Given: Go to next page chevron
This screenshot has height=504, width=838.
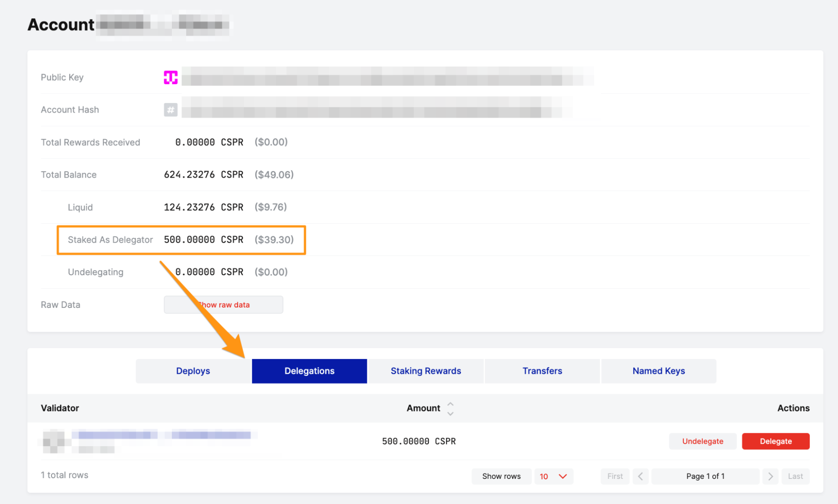Looking at the screenshot, I should coord(771,476).
